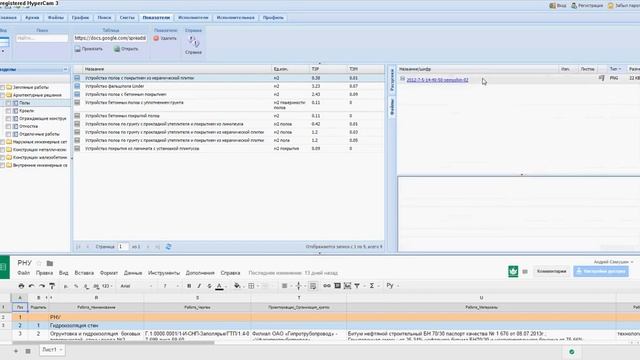Switch to the График tab
The height and width of the screenshot is (360, 640).
tap(80, 18)
